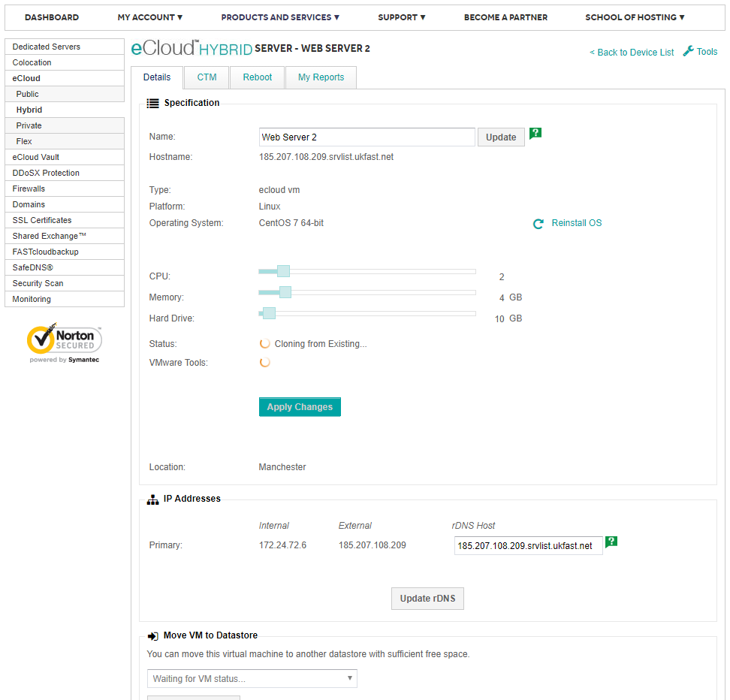
Task: Click internal IP 172.24.72.6
Action: click(282, 545)
